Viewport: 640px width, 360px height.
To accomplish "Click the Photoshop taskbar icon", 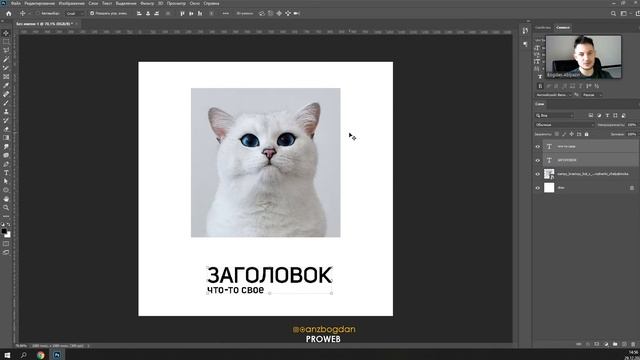I will click(57, 355).
